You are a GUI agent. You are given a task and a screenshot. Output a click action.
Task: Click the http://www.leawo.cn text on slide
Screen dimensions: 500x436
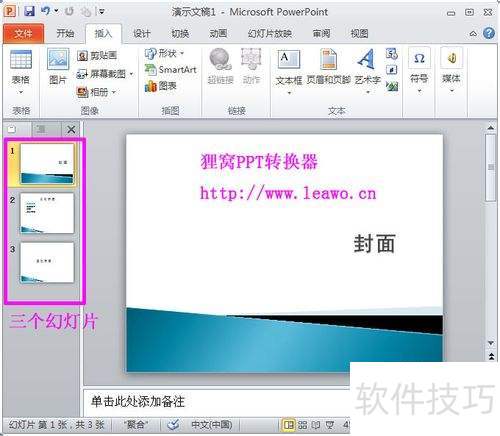(x=288, y=193)
